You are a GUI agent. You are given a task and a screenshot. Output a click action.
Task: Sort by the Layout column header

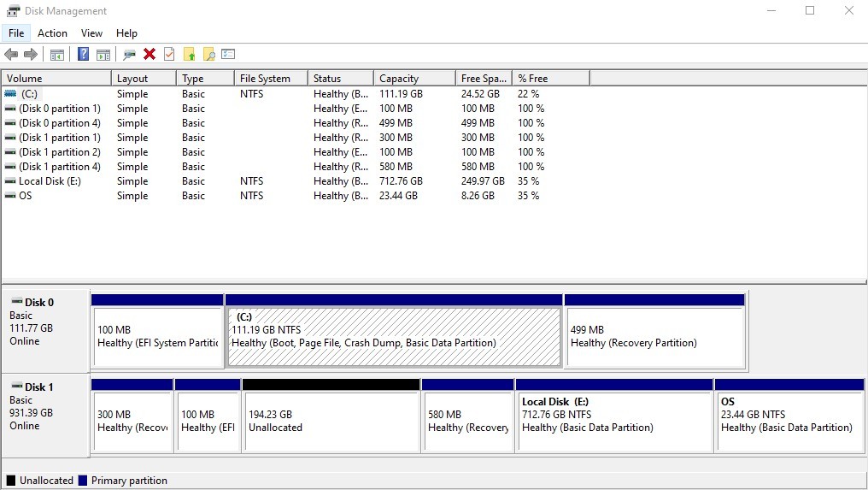(144, 78)
